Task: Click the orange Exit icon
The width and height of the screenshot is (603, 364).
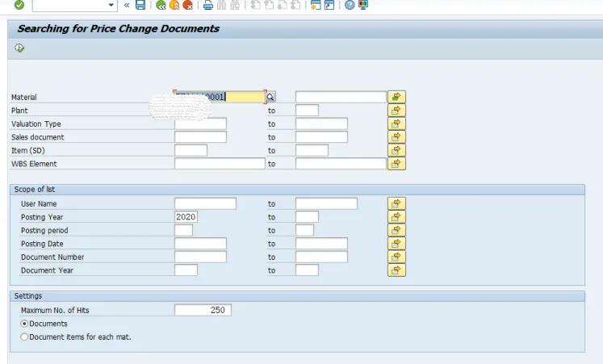Action: click(x=174, y=5)
